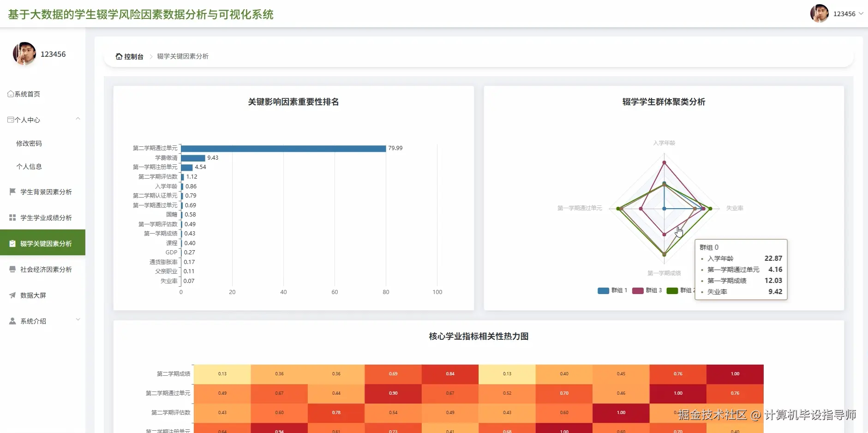868x433 pixels.
Task: Click the radar chart center point
Action: click(664, 209)
